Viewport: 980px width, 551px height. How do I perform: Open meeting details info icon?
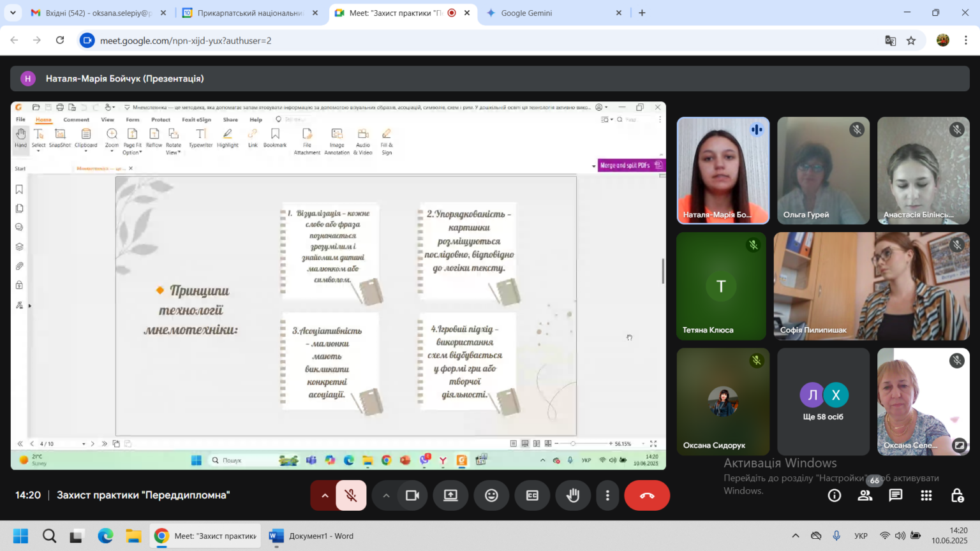(x=835, y=496)
